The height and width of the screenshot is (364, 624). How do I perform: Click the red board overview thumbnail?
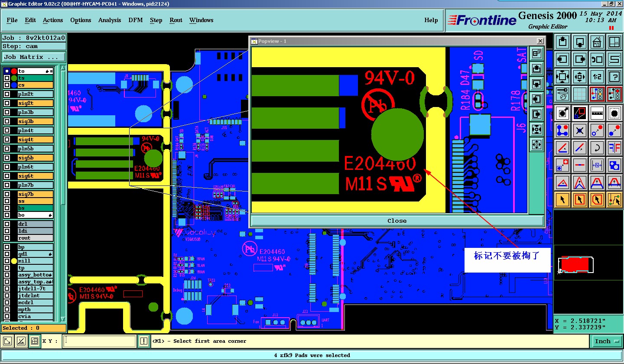coord(575,264)
